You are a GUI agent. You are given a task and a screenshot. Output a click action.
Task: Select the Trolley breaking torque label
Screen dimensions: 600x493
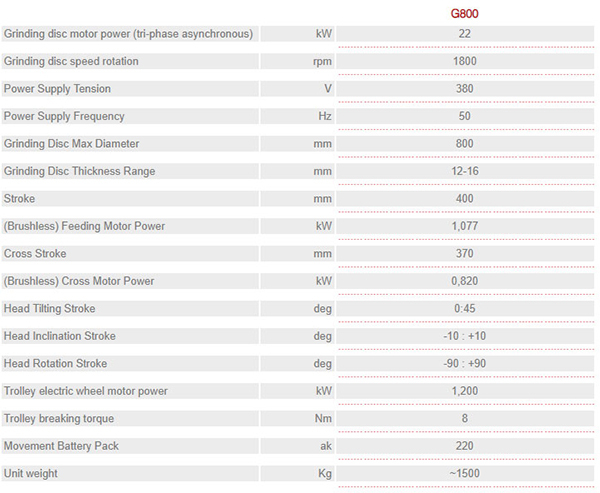(59, 418)
